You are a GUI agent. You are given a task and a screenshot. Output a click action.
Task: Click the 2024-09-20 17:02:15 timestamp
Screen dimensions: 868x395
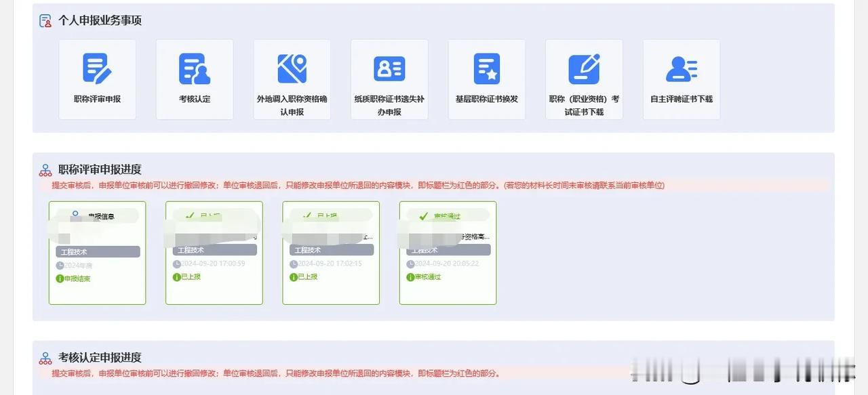(330, 264)
